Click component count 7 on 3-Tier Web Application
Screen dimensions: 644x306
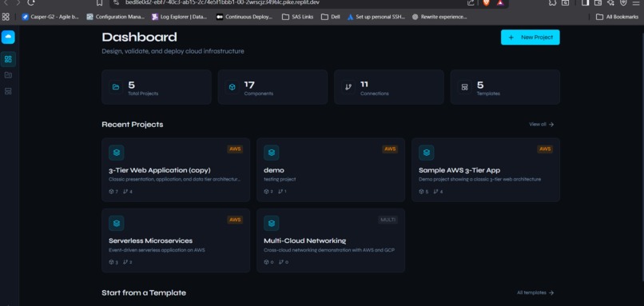tap(113, 192)
